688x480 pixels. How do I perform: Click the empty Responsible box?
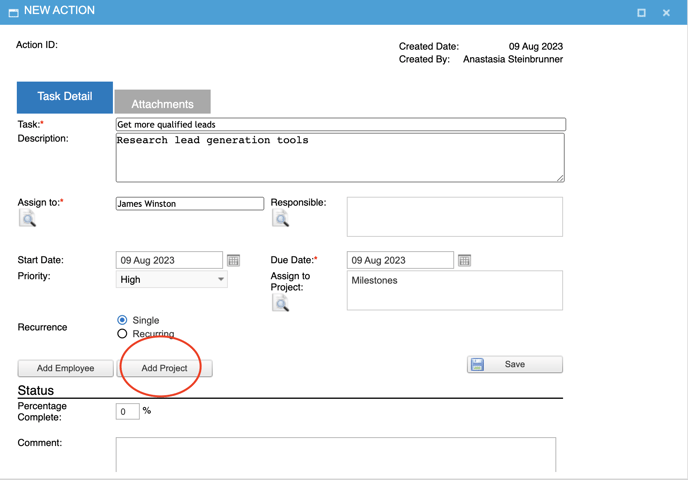455,217
